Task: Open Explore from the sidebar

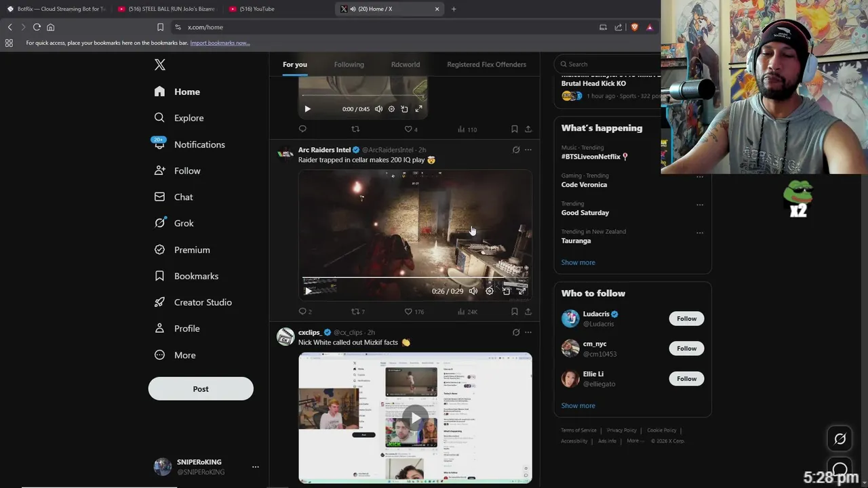Action: pyautogui.click(x=179, y=118)
